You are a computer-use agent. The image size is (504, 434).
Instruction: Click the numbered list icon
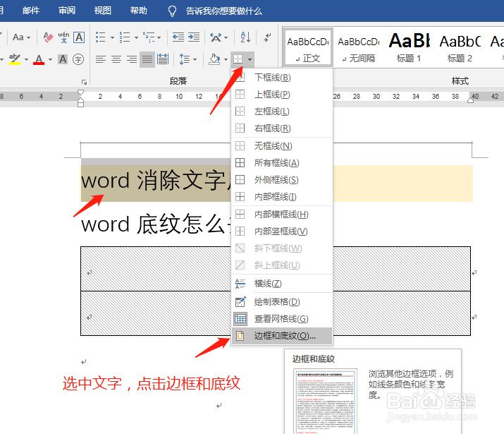[125, 37]
